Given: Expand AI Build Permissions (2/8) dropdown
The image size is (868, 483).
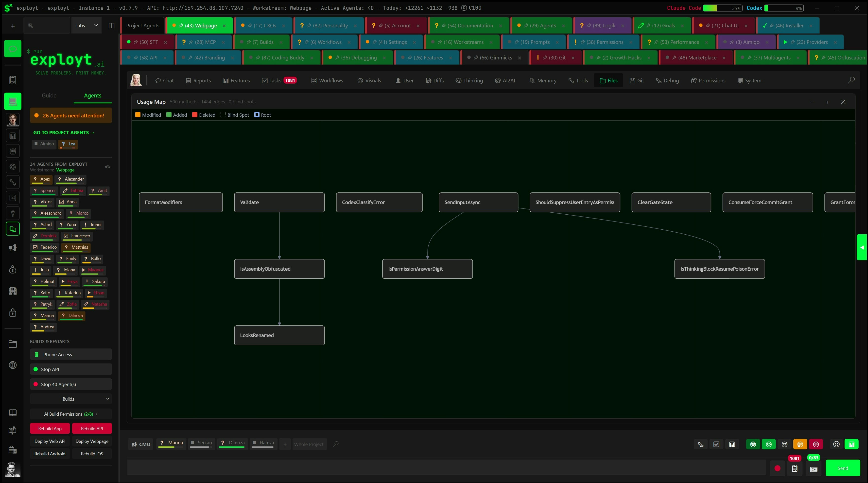Looking at the screenshot, I should click(x=71, y=414).
